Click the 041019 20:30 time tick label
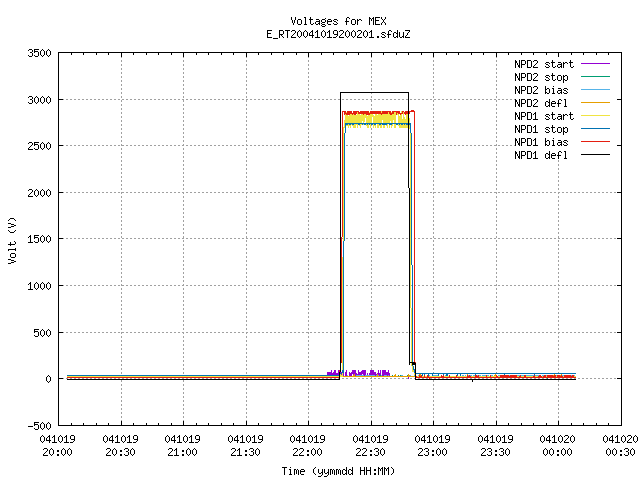 point(120,446)
